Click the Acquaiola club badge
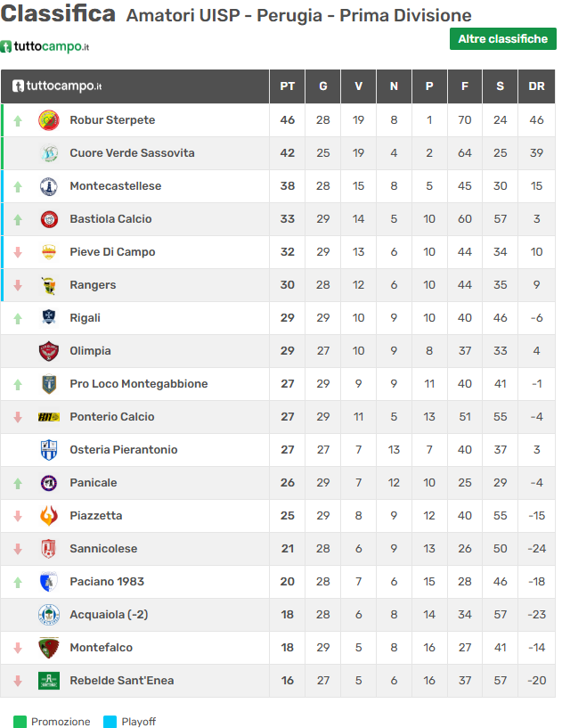This screenshot has width=562, height=728. (48, 615)
